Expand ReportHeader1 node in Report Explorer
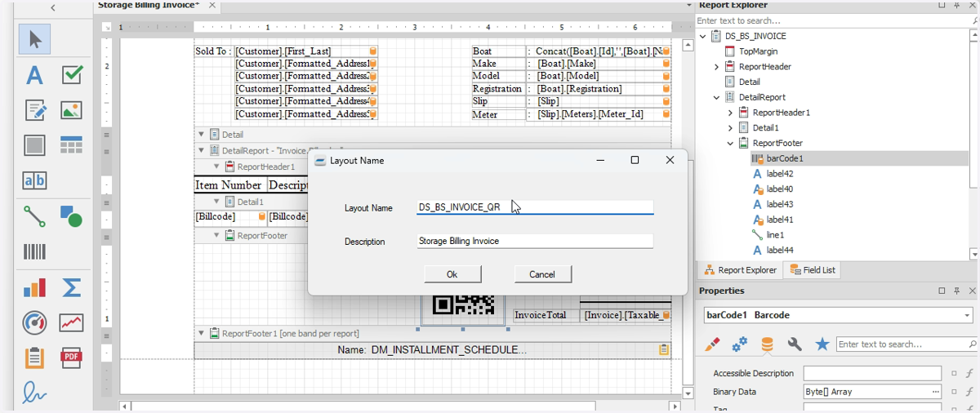 730,113
